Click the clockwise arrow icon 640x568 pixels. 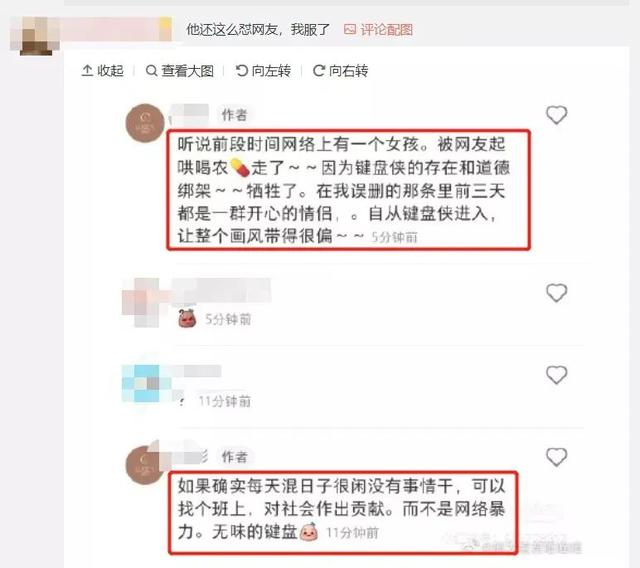click(x=319, y=71)
